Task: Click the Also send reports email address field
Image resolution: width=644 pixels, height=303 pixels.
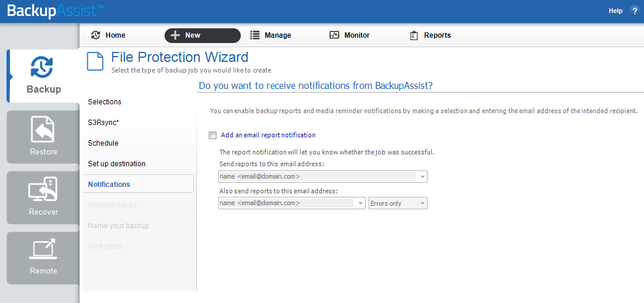Action: (x=291, y=203)
